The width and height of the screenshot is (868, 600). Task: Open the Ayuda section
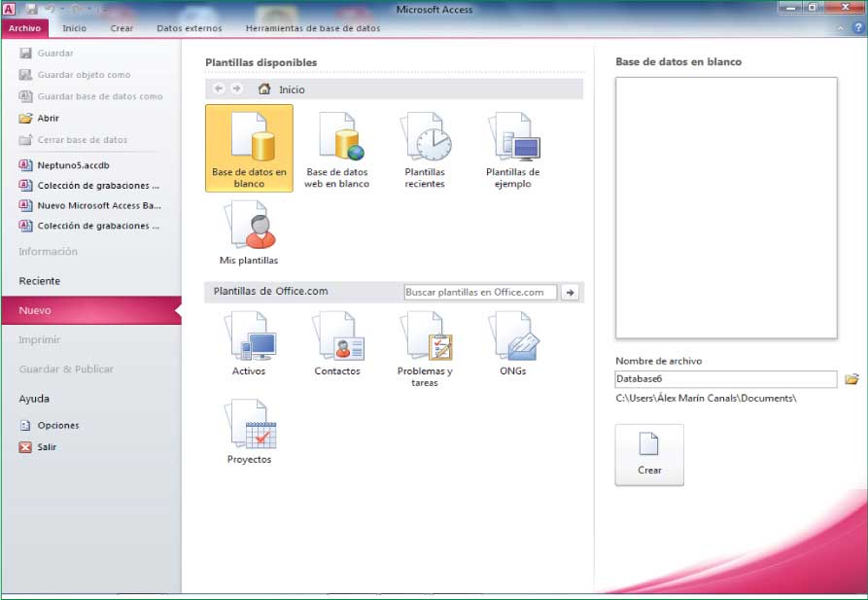(x=91, y=399)
